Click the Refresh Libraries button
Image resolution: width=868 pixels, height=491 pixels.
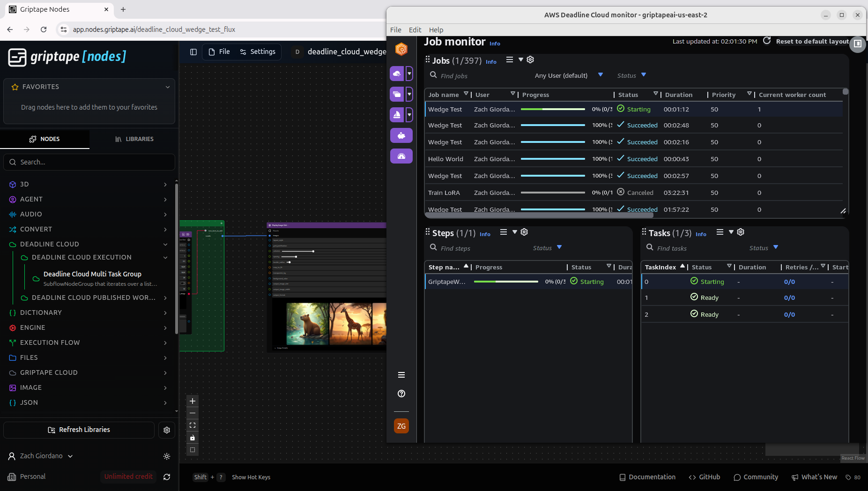pyautogui.click(x=79, y=430)
